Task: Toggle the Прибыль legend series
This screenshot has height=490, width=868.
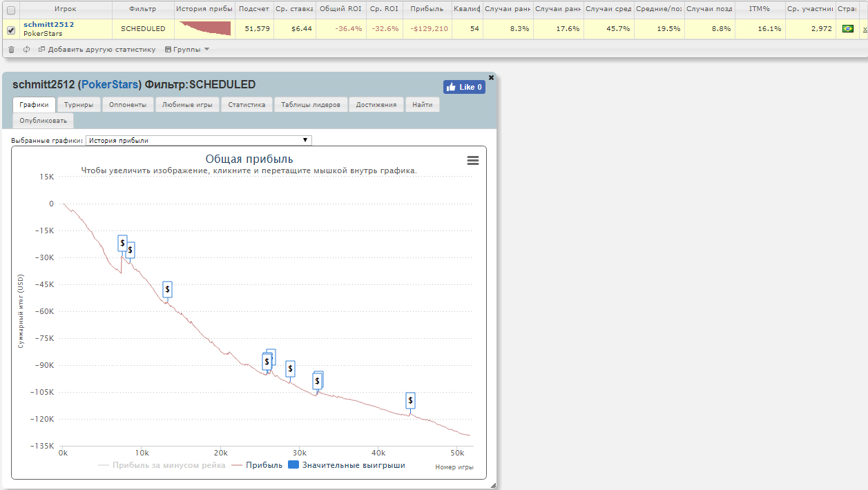Action: click(257, 465)
